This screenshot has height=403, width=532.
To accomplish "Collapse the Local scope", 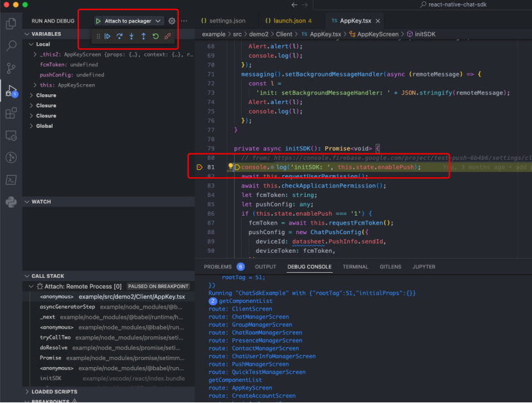I will click(x=31, y=44).
